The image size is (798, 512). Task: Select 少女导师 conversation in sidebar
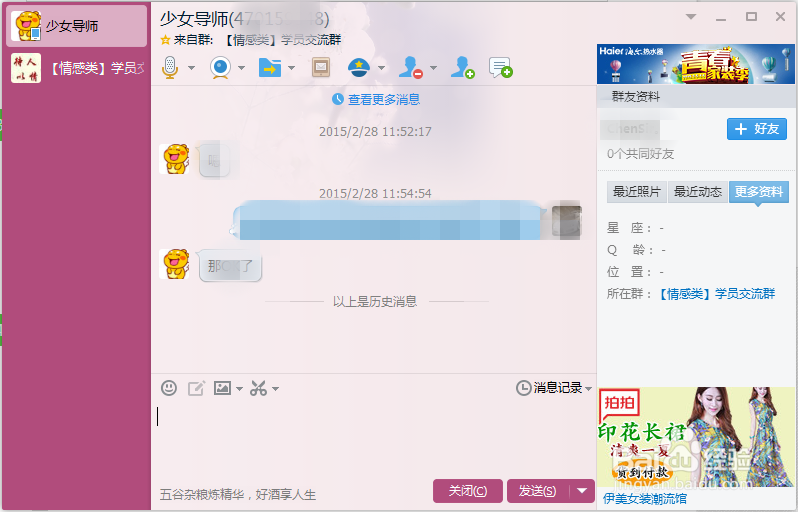point(77,25)
